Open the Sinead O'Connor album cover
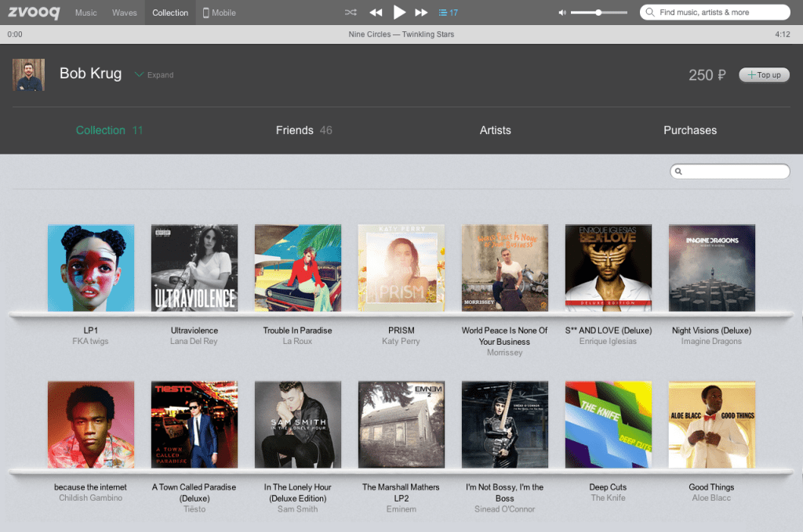The height and width of the screenshot is (532, 803). (505, 425)
